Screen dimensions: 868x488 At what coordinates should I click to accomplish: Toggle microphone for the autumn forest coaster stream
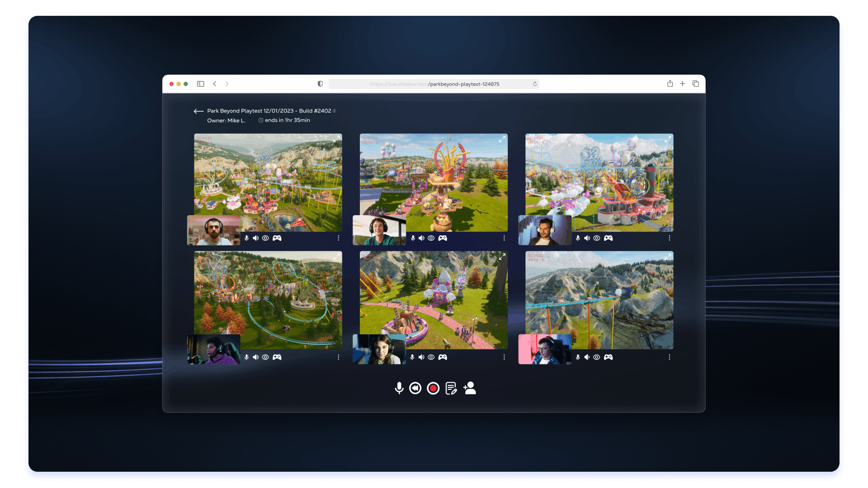pos(246,357)
